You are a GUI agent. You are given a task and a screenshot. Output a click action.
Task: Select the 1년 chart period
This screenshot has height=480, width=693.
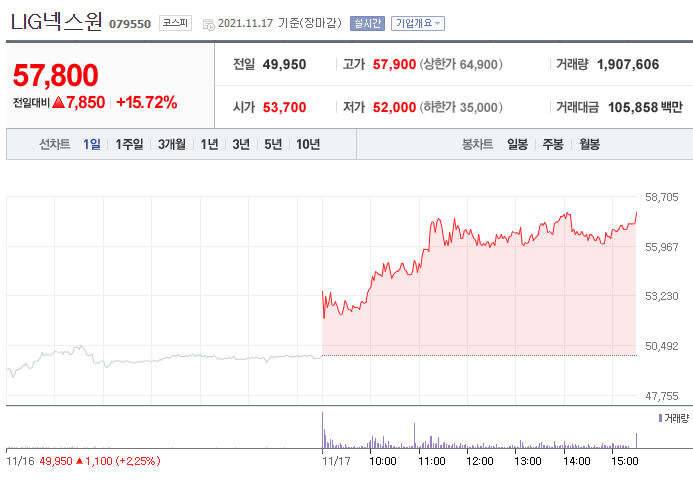click(209, 144)
